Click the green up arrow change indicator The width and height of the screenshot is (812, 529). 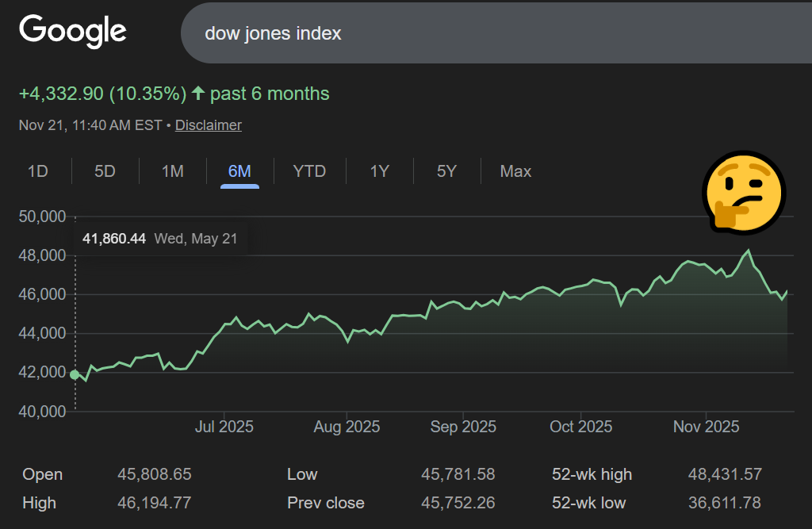coord(198,94)
